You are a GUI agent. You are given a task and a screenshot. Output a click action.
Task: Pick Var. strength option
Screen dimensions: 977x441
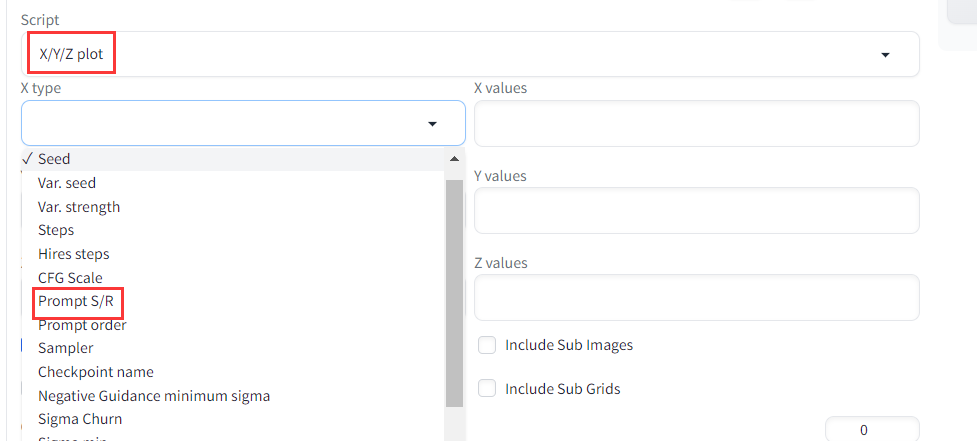79,207
